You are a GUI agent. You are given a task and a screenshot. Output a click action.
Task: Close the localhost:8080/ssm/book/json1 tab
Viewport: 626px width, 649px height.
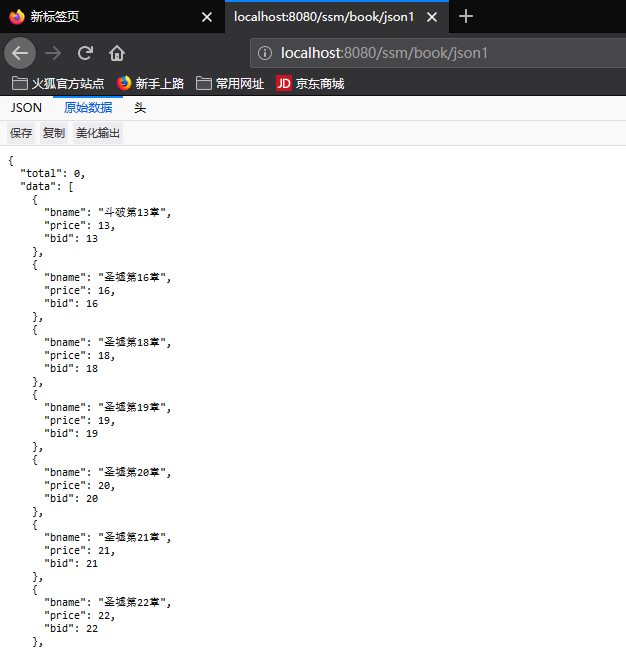[432, 17]
